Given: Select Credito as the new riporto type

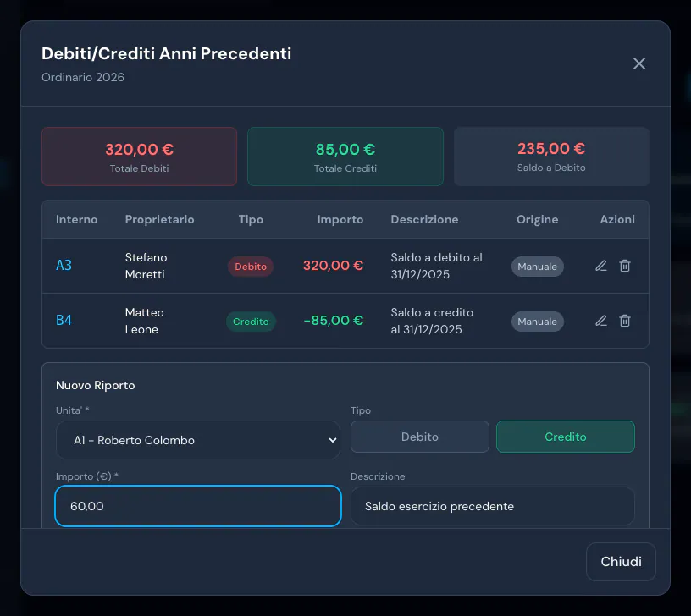Looking at the screenshot, I should click(566, 437).
